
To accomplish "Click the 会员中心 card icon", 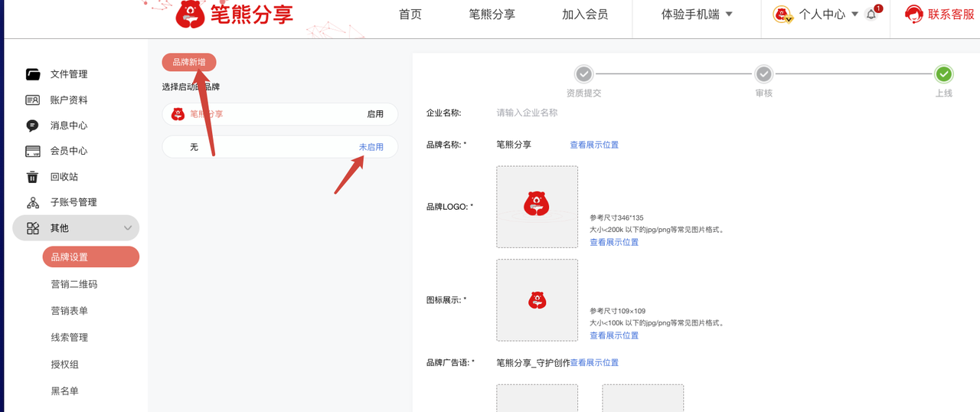I will 33,151.
